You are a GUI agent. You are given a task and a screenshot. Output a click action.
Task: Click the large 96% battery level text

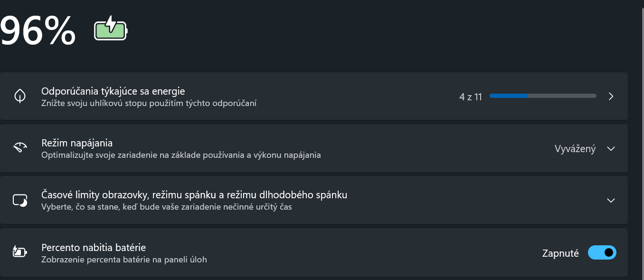[38, 31]
